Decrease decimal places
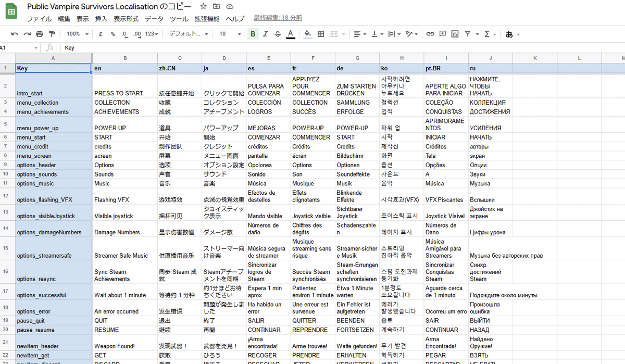This screenshot has height=364, width=625. click(124, 34)
